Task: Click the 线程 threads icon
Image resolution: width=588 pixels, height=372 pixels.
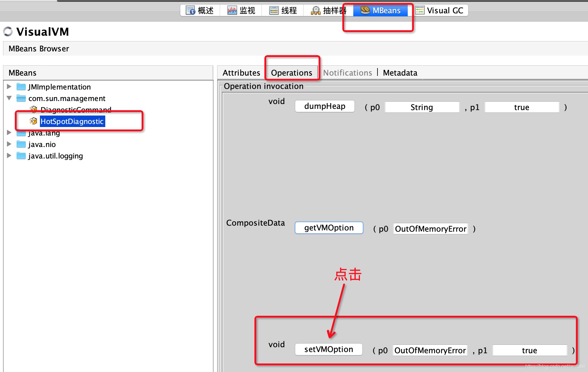Action: [274, 11]
